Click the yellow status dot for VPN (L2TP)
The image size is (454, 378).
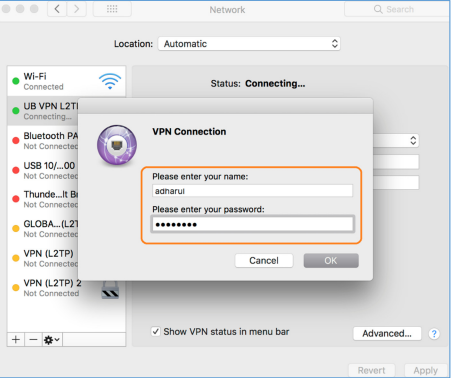click(16, 258)
